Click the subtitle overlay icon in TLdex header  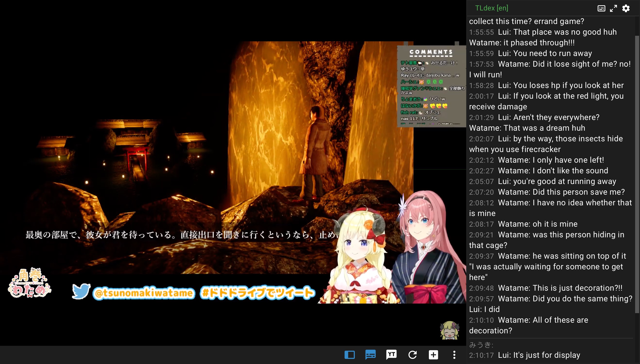pyautogui.click(x=601, y=8)
